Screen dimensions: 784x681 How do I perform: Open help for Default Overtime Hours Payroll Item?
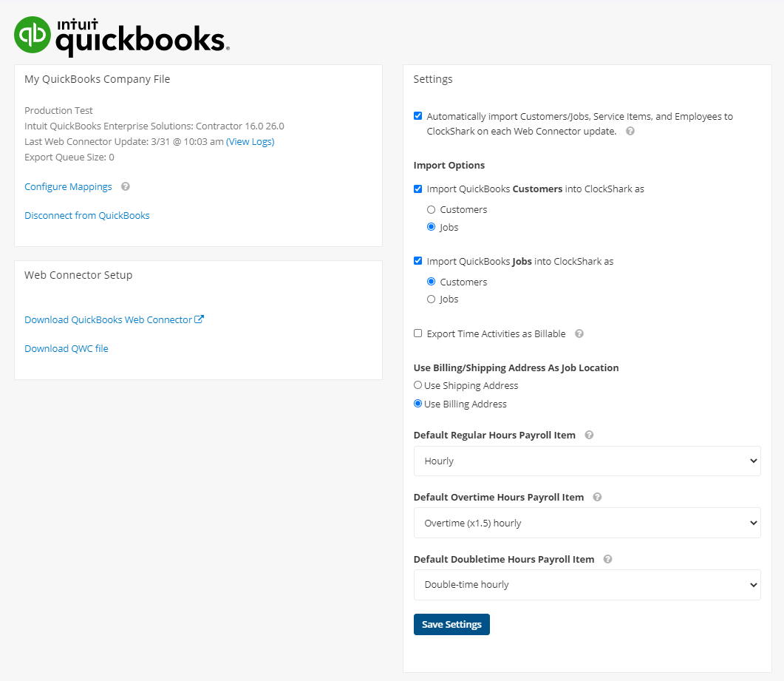[597, 497]
